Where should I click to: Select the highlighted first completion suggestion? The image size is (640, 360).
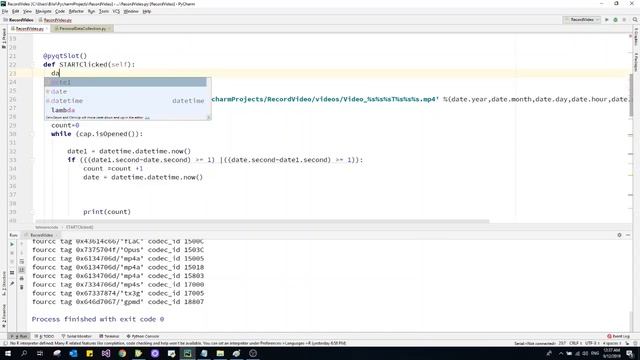(126, 82)
